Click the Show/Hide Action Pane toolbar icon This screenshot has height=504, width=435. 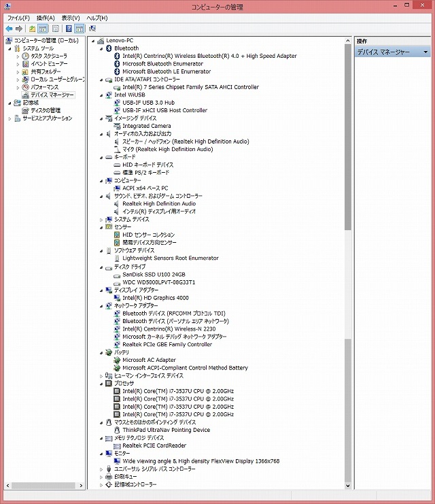tap(80, 29)
